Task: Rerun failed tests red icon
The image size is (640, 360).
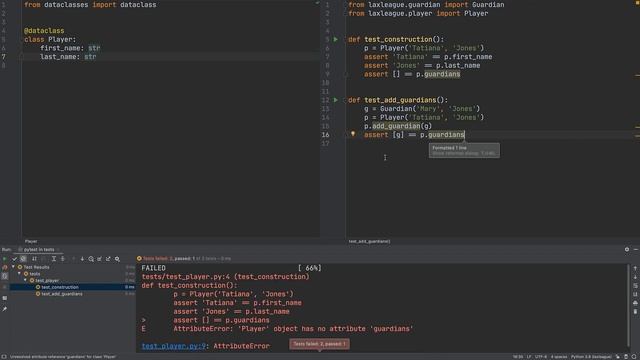Action: pos(5,267)
